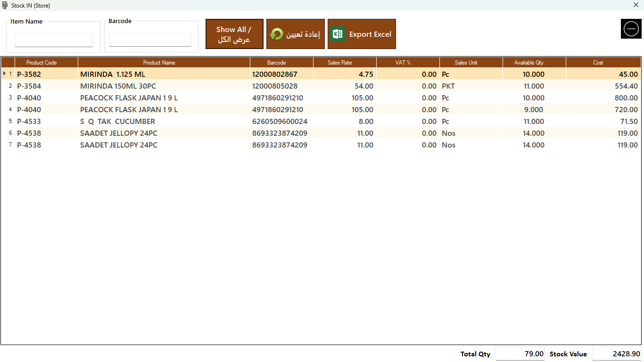Image resolution: width=644 pixels, height=362 pixels.
Task: Select the S Q TAK CUCUMBER row
Action: (321, 122)
